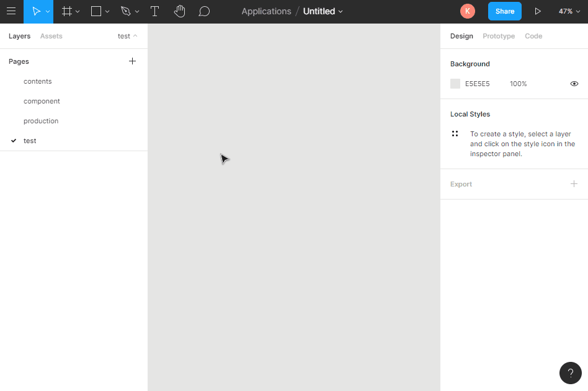
Task: Select the Frame tool
Action: click(x=67, y=11)
